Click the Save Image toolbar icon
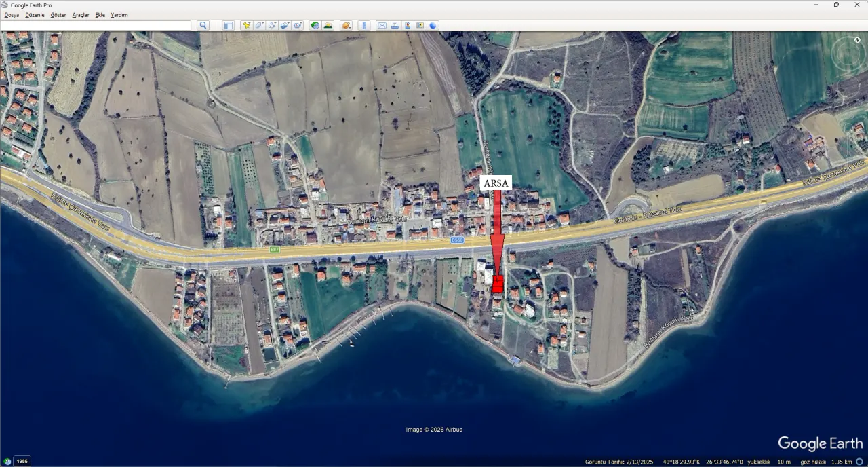 (408, 25)
